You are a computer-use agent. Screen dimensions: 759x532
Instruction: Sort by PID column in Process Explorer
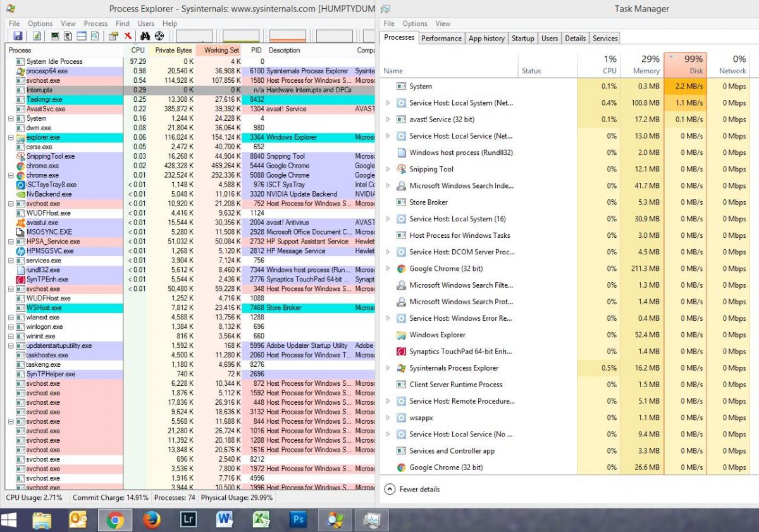[256, 50]
